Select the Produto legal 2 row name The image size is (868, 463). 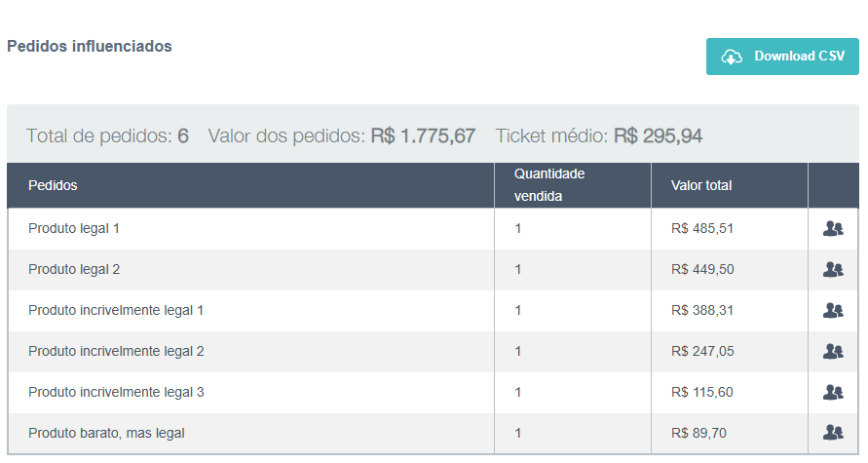[x=74, y=269]
